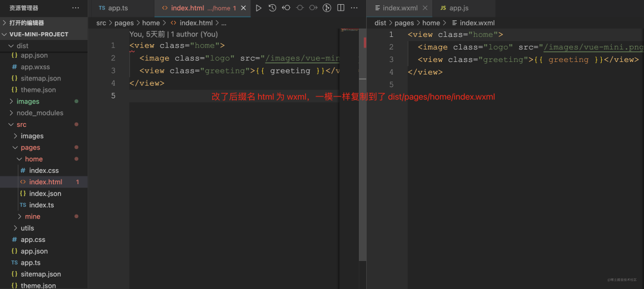The height and width of the screenshot is (289, 644).
Task: Click the left editor vertical scrollbar
Action: point(363,144)
